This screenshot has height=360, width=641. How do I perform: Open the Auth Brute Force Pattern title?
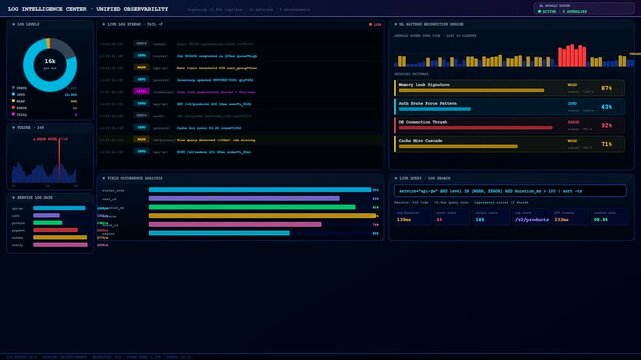(x=428, y=103)
